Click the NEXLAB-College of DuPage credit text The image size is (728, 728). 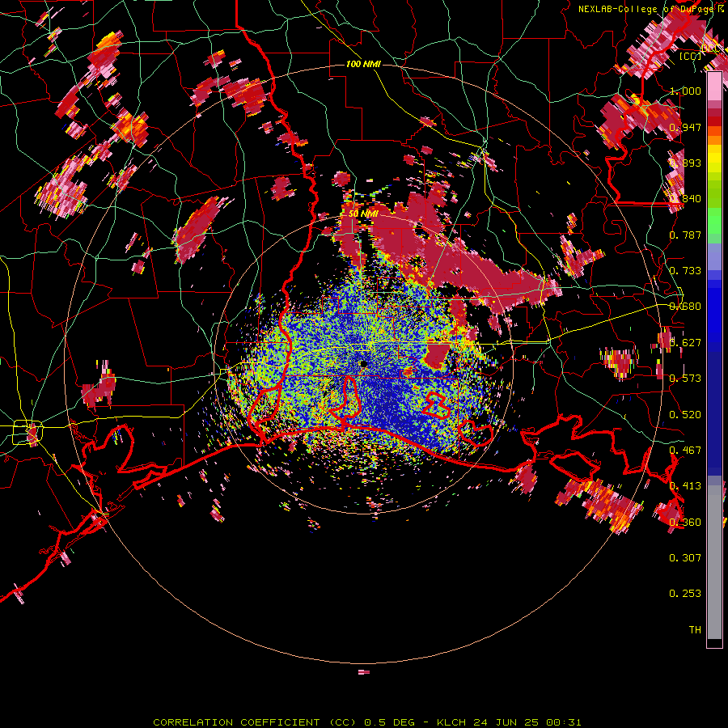click(650, 9)
